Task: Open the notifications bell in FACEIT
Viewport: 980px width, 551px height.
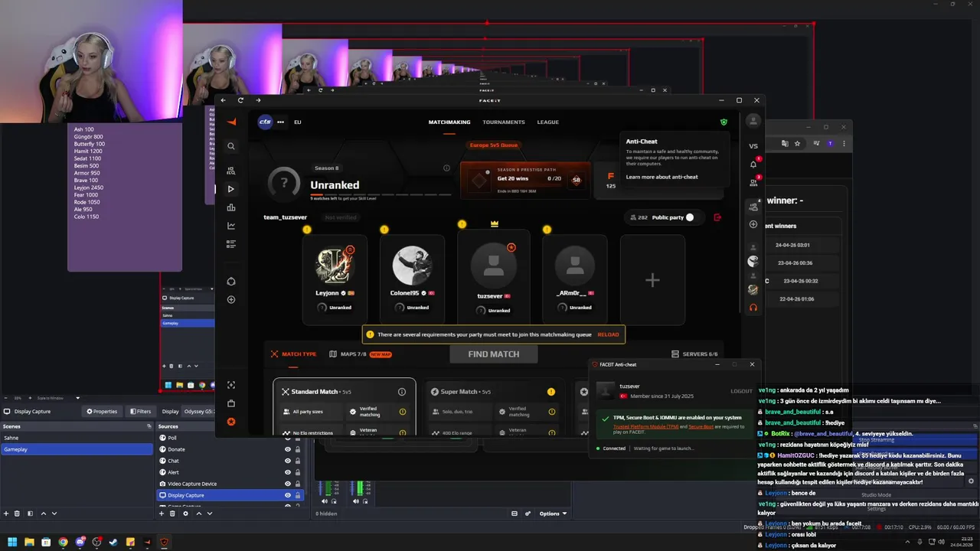Action: [753, 164]
